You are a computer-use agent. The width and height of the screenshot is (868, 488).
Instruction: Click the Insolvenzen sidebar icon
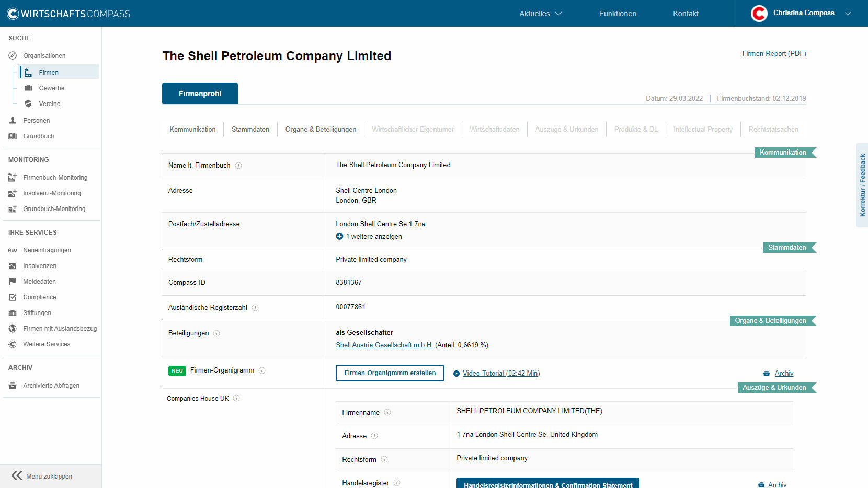pos(13,266)
